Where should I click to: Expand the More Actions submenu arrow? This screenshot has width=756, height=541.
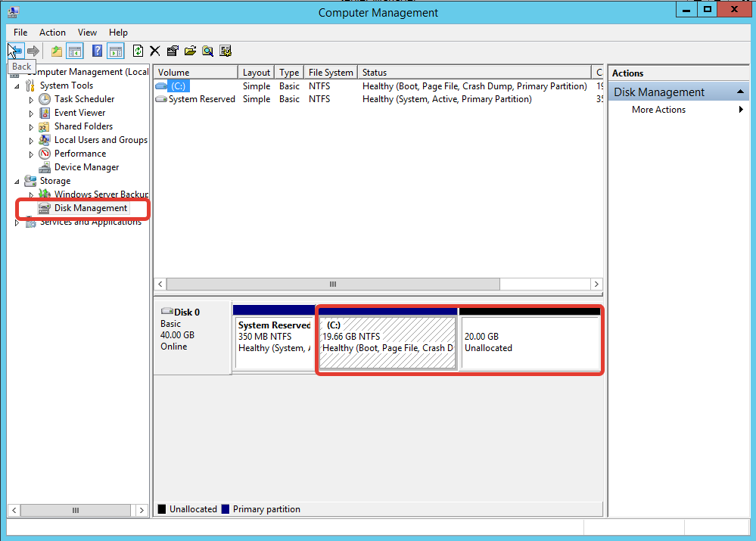(741, 110)
